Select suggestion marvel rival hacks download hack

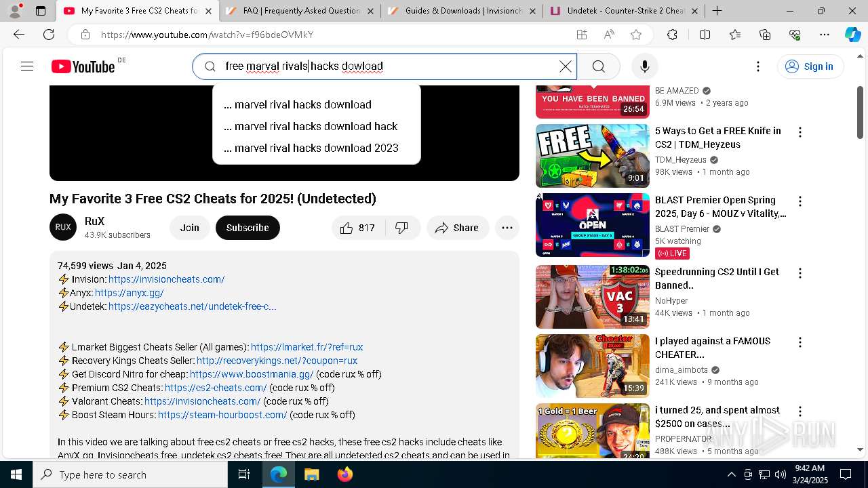[x=316, y=126]
